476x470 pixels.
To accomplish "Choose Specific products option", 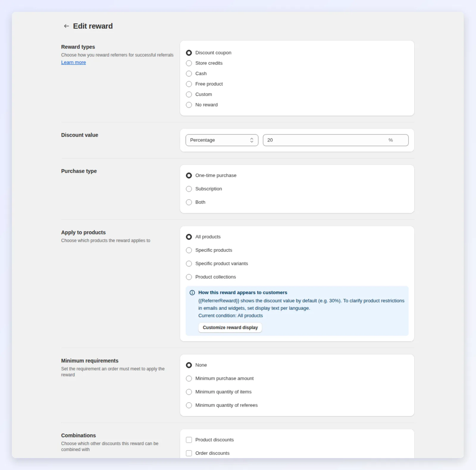I will pyautogui.click(x=189, y=250).
